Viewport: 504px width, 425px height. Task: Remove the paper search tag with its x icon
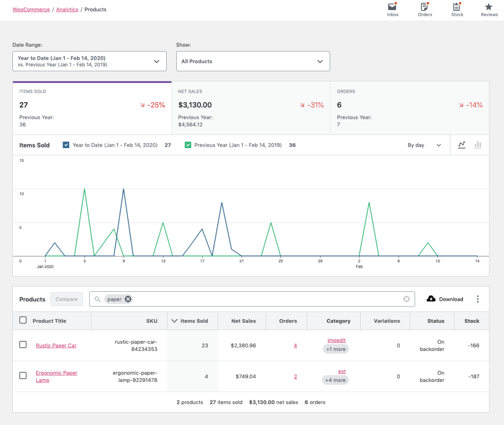pos(128,299)
